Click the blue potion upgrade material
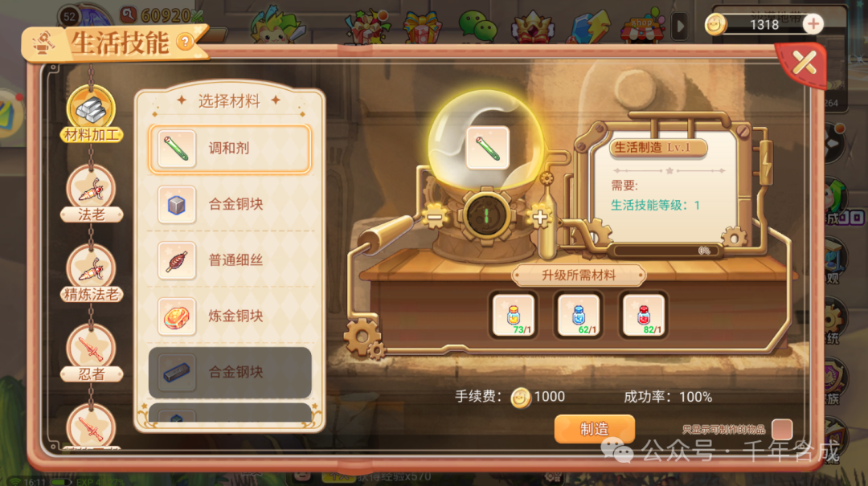Image resolution: width=868 pixels, height=486 pixels. click(x=579, y=315)
